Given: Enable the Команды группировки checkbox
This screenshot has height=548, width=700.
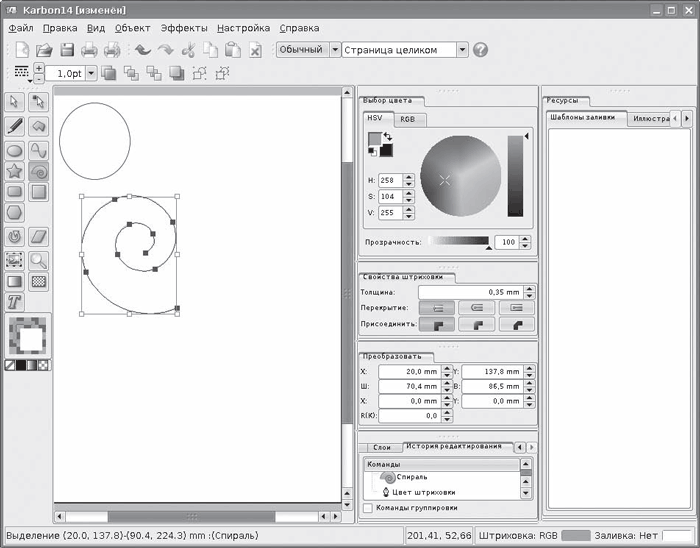Looking at the screenshot, I should coord(368,508).
